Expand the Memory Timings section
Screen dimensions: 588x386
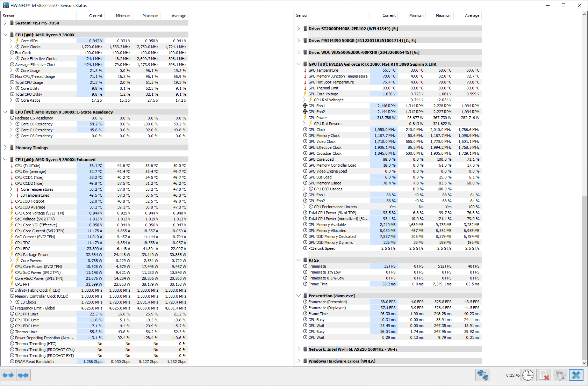click(5, 148)
